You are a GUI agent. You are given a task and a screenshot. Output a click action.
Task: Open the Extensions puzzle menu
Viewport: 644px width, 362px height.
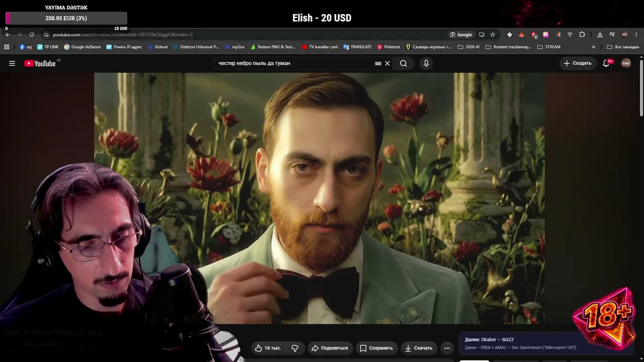click(x=582, y=35)
